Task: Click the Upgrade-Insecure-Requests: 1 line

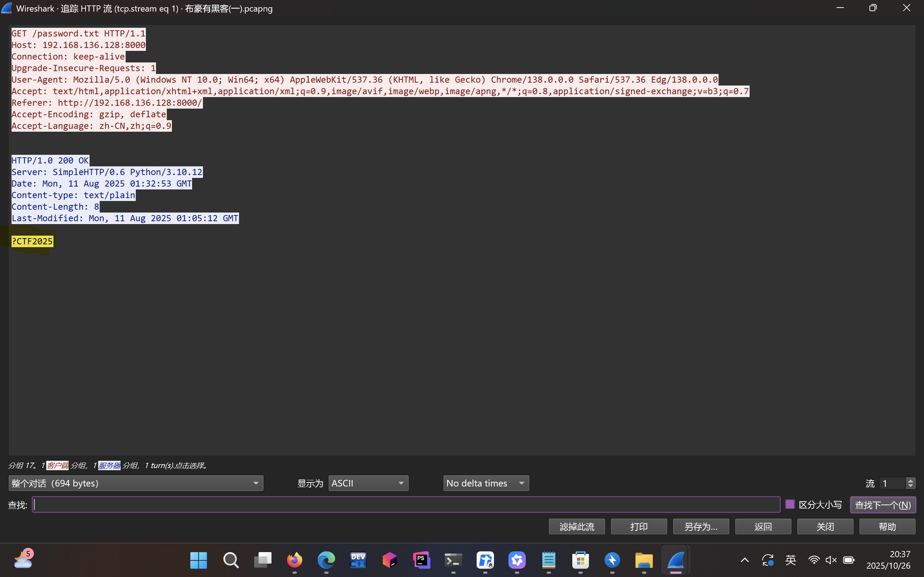Action: tap(84, 68)
